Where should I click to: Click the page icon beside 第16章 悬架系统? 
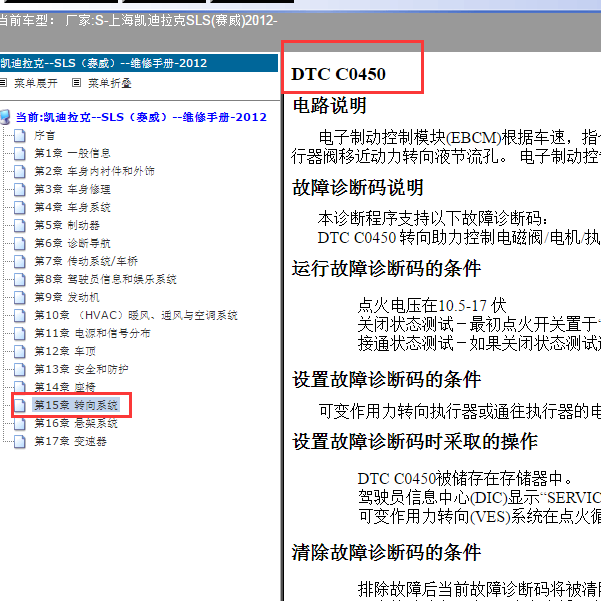[20, 423]
